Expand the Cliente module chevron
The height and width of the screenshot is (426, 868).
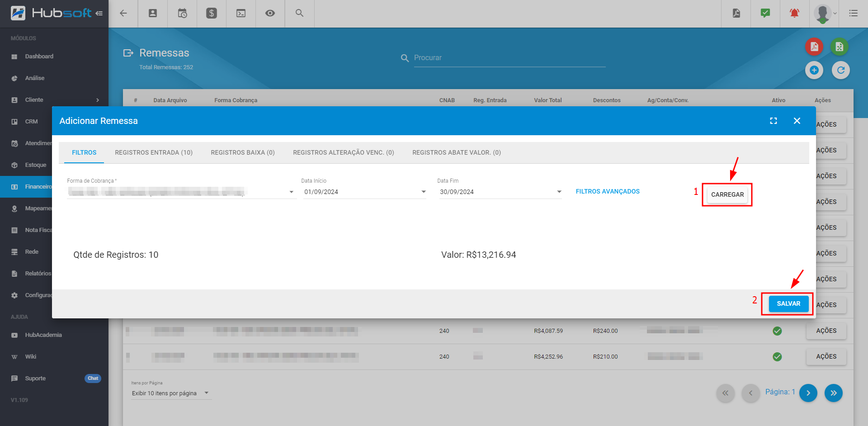[x=98, y=100]
